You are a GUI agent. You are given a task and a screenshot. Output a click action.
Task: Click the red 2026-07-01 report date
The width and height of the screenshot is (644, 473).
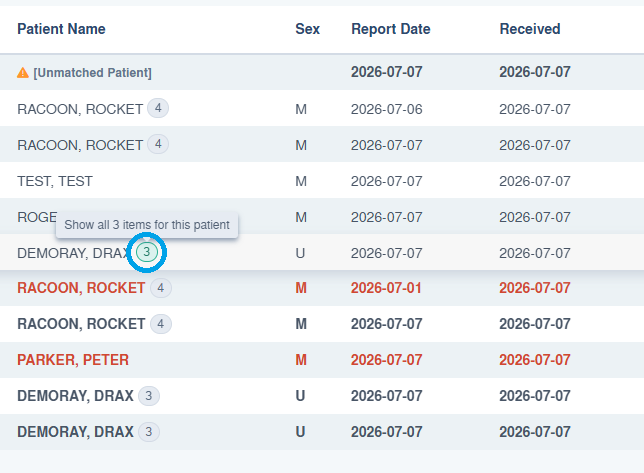click(x=386, y=288)
